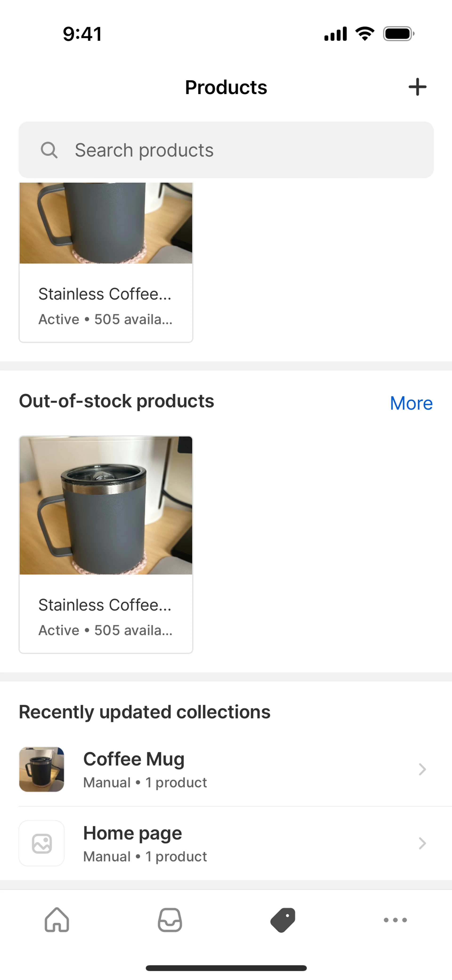Expand Coffee Mug collection chevron

click(x=422, y=769)
